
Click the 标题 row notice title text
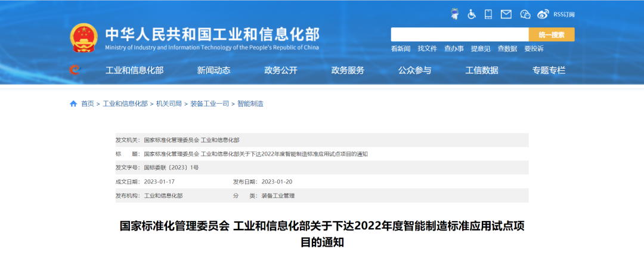click(256, 154)
